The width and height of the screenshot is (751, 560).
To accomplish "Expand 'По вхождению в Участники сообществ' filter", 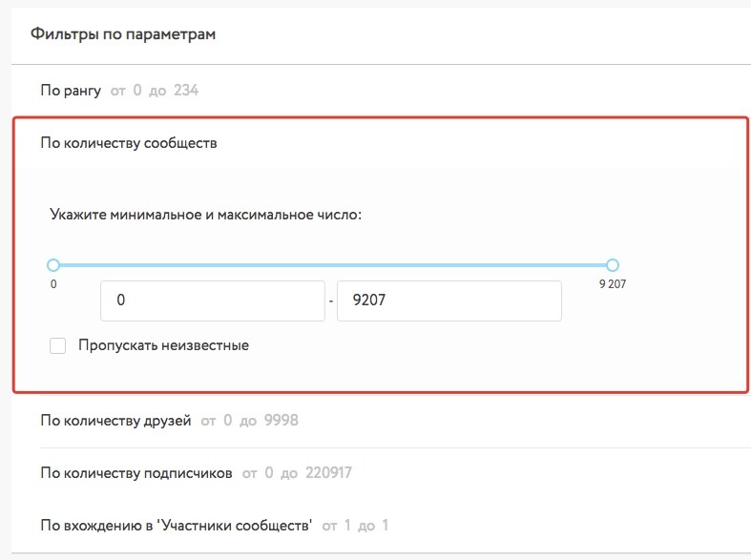I will tap(177, 526).
